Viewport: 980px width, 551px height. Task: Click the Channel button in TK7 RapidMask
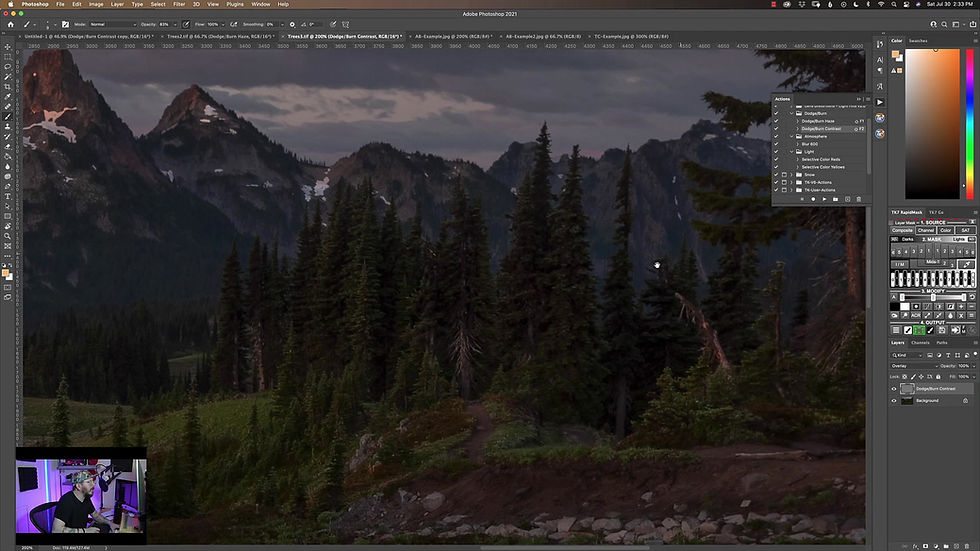point(926,231)
